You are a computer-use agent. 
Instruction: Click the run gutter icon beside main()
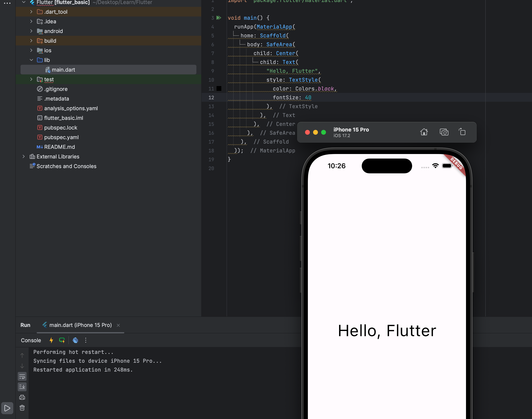coord(219,18)
